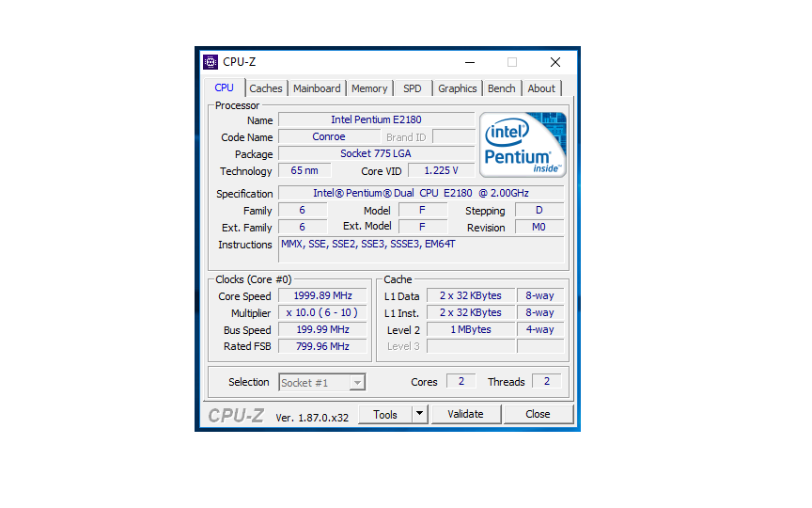Screen dimensions: 812x508
Task: Click the Package value Socket 775 LGA
Action: (x=377, y=154)
